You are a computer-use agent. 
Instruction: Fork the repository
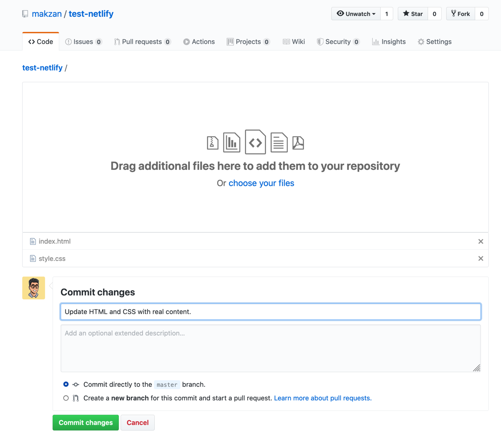click(x=460, y=14)
